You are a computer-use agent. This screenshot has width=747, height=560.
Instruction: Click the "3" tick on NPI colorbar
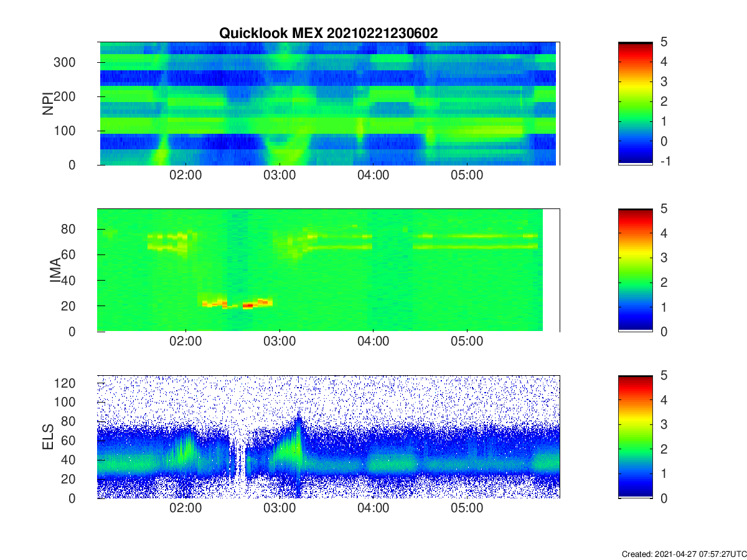(x=663, y=82)
